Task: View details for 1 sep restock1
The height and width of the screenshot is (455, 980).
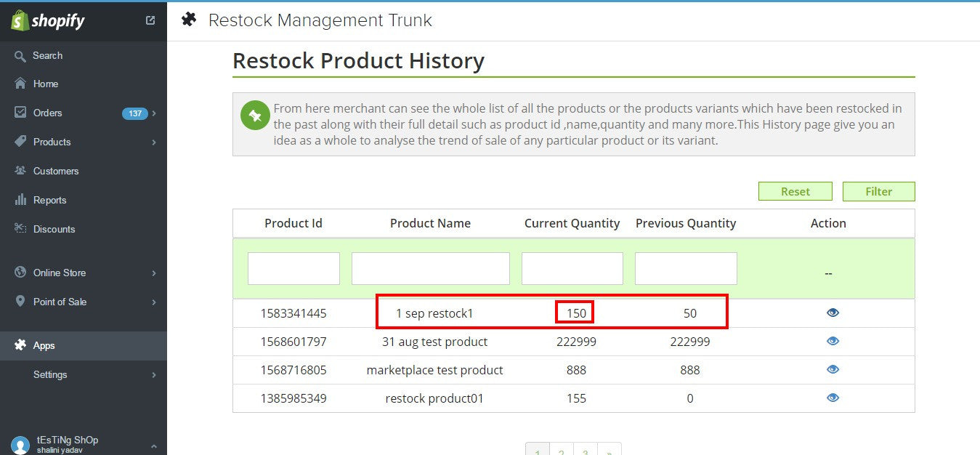Action: click(x=833, y=313)
